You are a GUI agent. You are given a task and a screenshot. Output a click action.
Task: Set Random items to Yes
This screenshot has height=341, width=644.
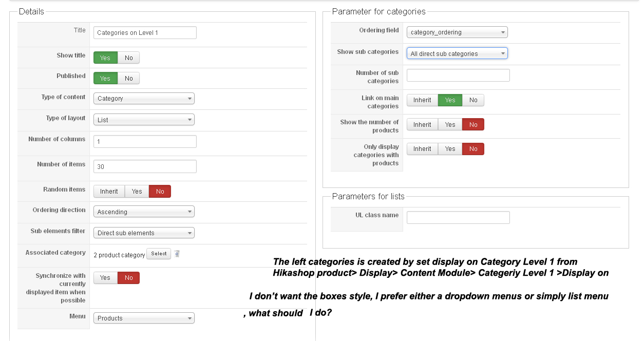[137, 192]
